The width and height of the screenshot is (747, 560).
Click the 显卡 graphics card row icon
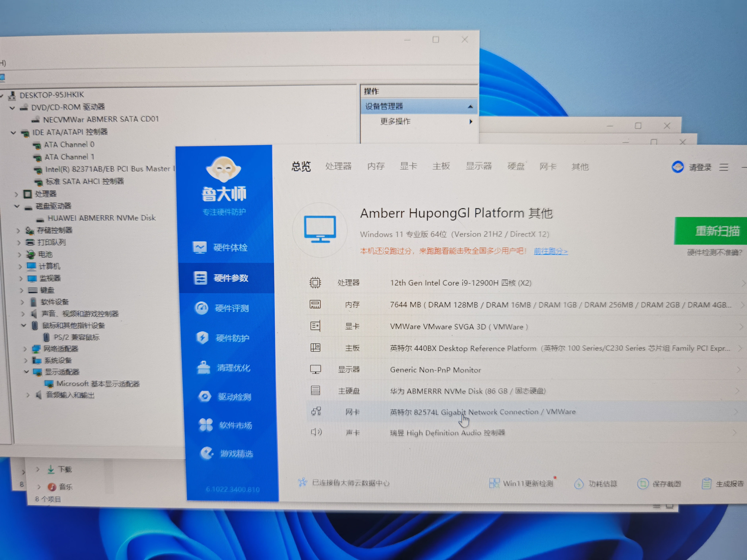point(315,326)
